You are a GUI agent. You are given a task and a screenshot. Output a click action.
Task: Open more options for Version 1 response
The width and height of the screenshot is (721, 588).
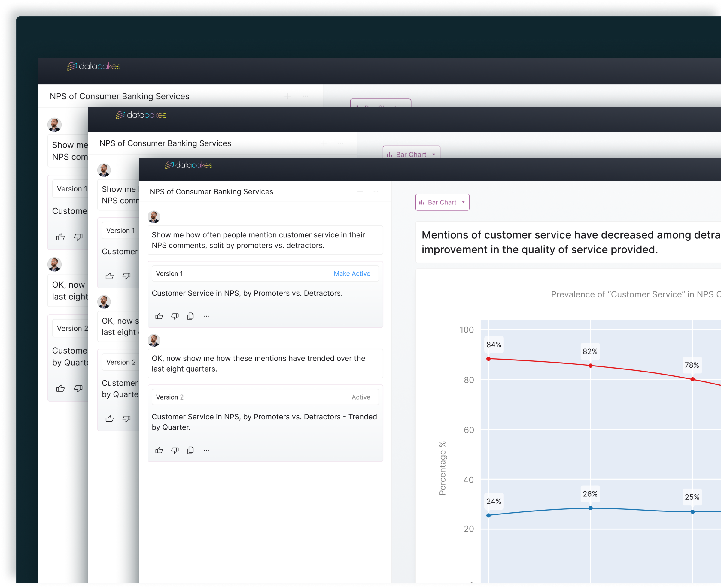(x=206, y=316)
